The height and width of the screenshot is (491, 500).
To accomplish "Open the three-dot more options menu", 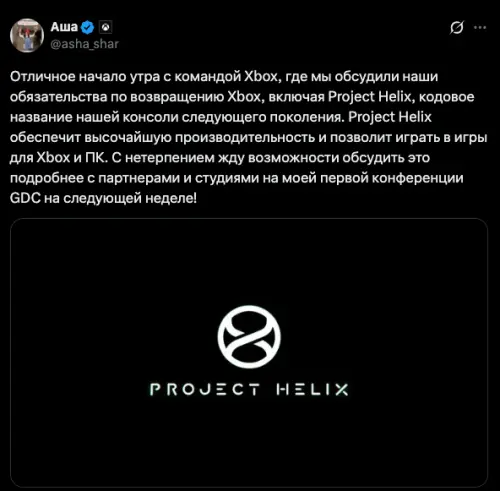I will [480, 28].
